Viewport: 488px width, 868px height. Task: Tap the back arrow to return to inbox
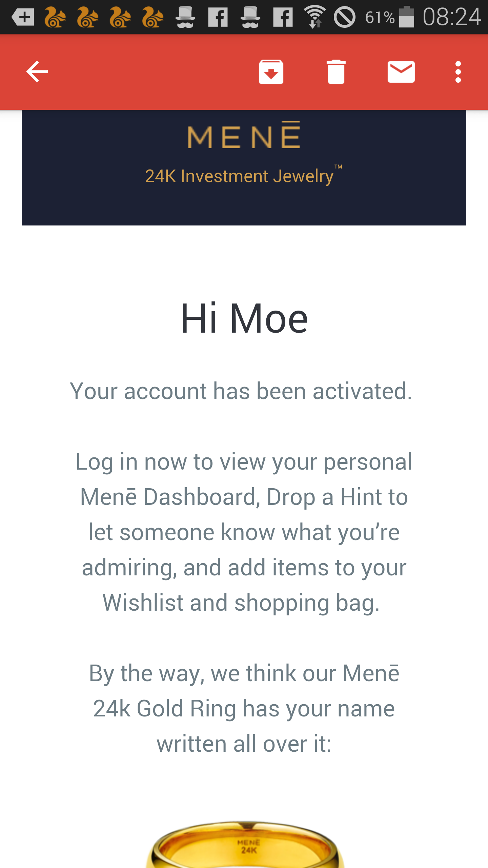coord(37,72)
